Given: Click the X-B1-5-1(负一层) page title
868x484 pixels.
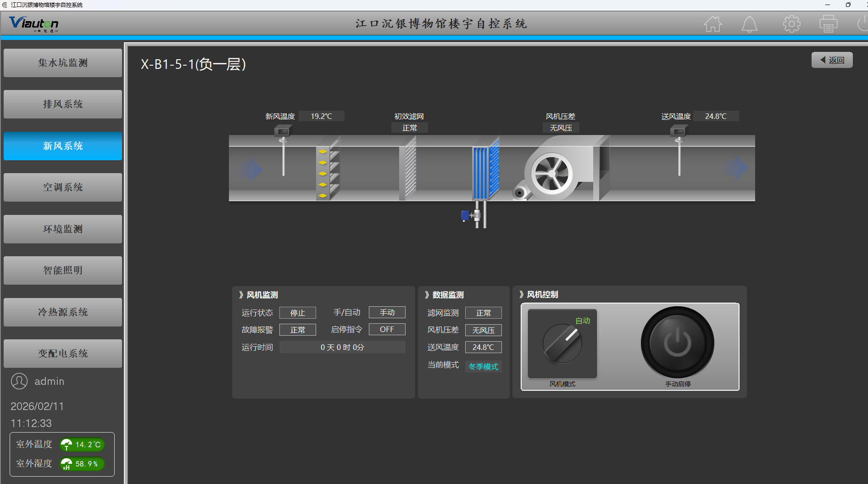Looking at the screenshot, I should [x=193, y=64].
